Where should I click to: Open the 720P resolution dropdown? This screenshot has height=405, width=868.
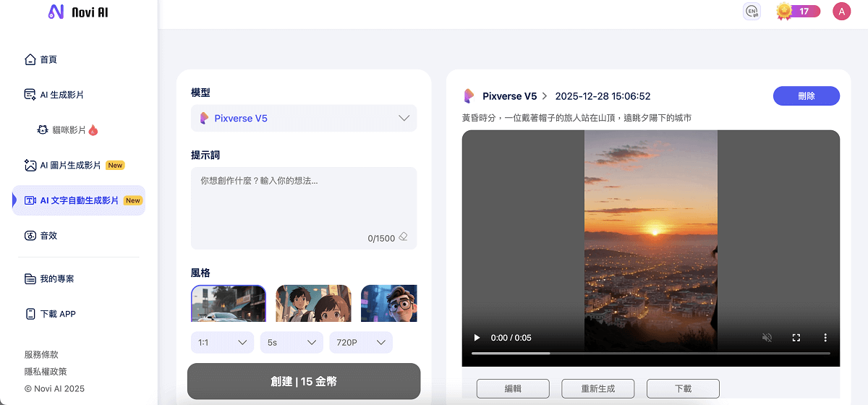[361, 342]
